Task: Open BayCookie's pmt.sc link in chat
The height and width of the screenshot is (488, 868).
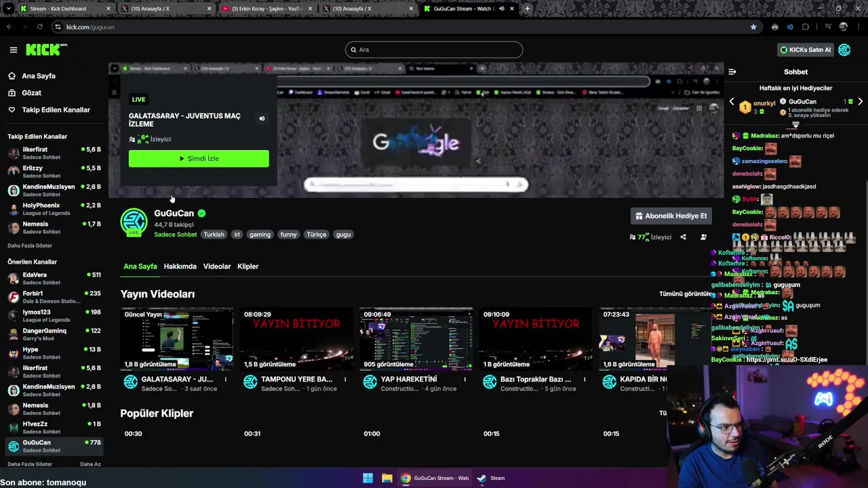Action: tap(787, 360)
